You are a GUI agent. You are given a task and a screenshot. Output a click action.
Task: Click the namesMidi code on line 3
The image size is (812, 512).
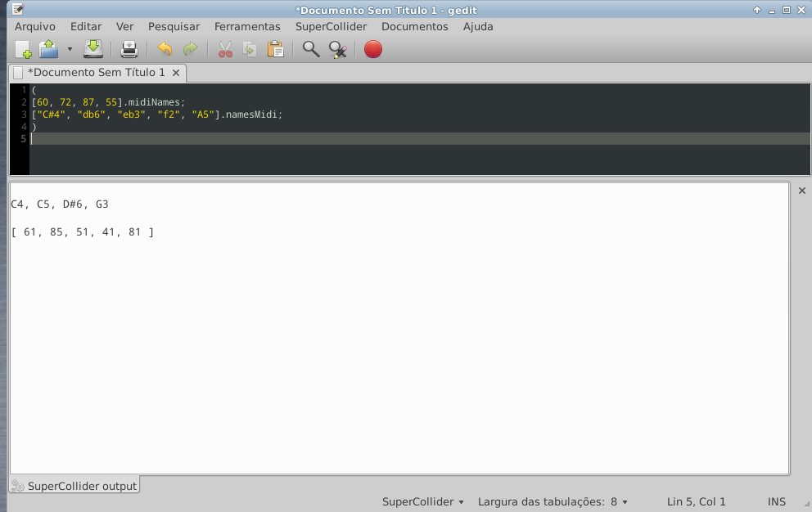coord(251,115)
